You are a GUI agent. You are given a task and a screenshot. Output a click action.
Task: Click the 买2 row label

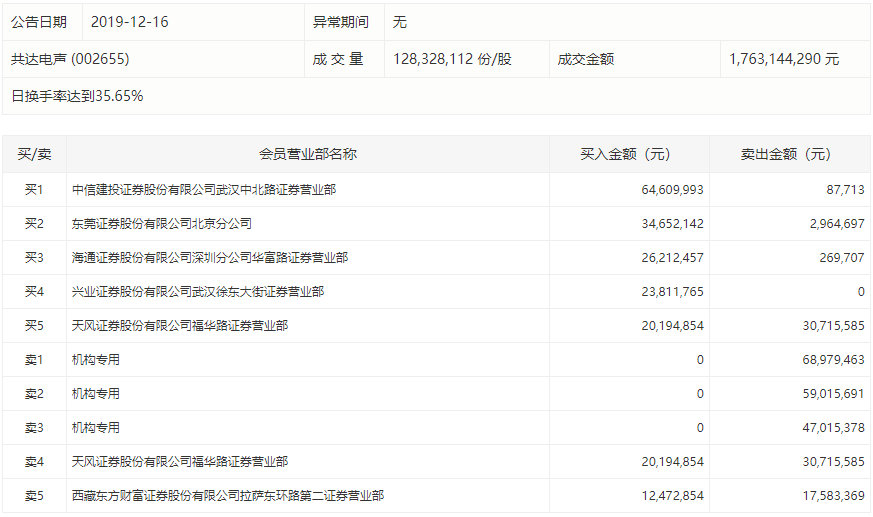click(34, 224)
